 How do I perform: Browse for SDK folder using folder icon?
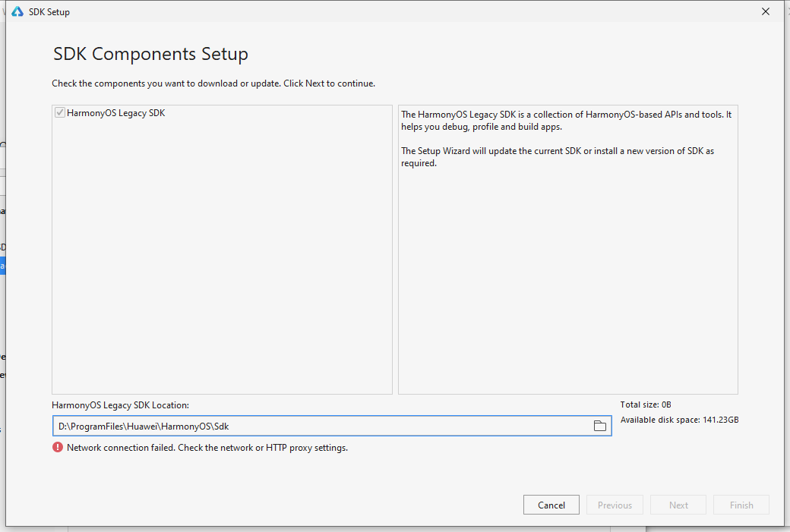point(599,426)
